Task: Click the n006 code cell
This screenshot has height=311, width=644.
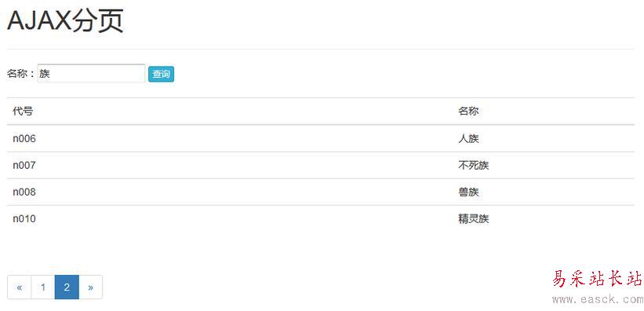Action: [24, 139]
